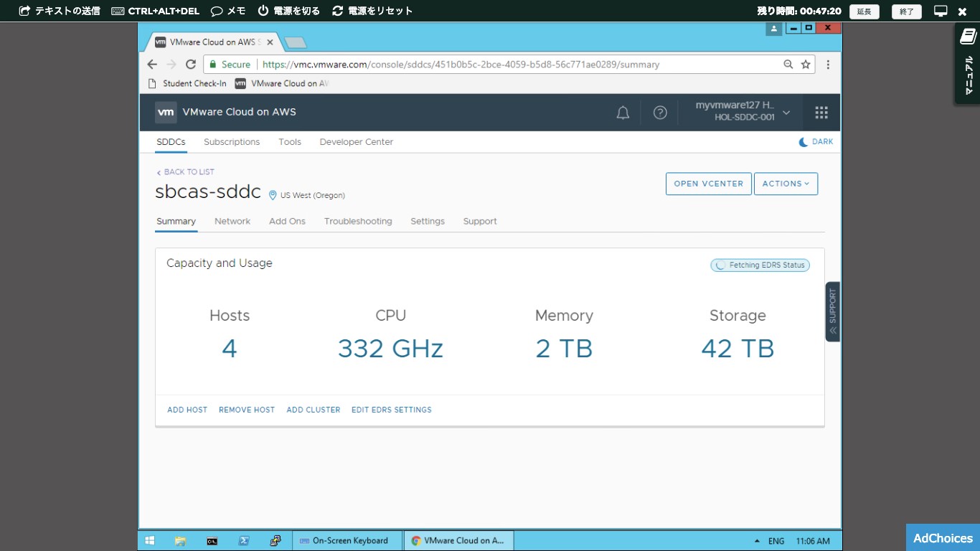
Task: Open the ACTIONS dropdown menu
Action: point(786,184)
